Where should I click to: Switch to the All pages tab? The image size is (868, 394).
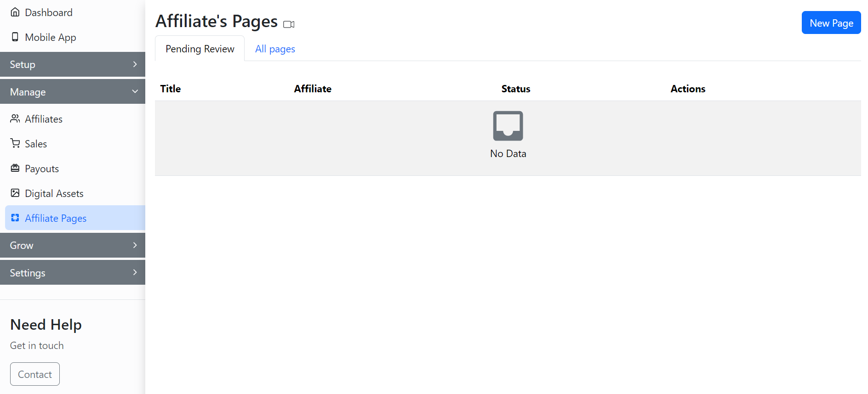pyautogui.click(x=275, y=49)
